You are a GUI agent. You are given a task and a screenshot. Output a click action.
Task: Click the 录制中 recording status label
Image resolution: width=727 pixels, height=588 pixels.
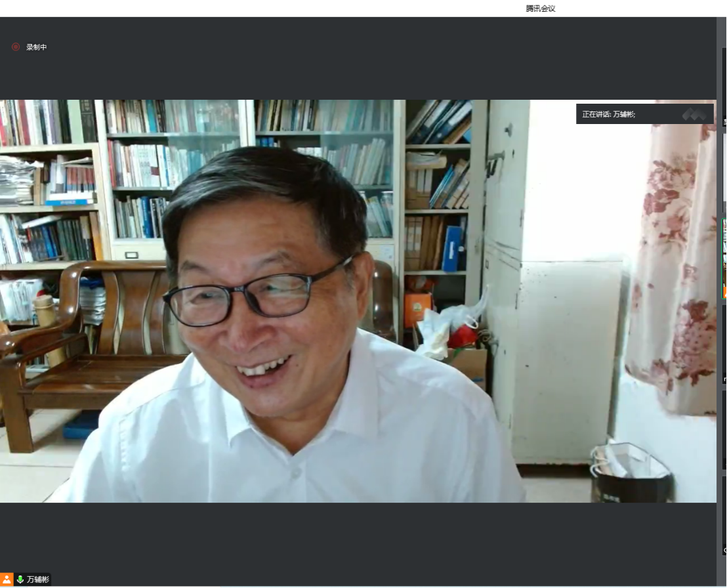37,47
